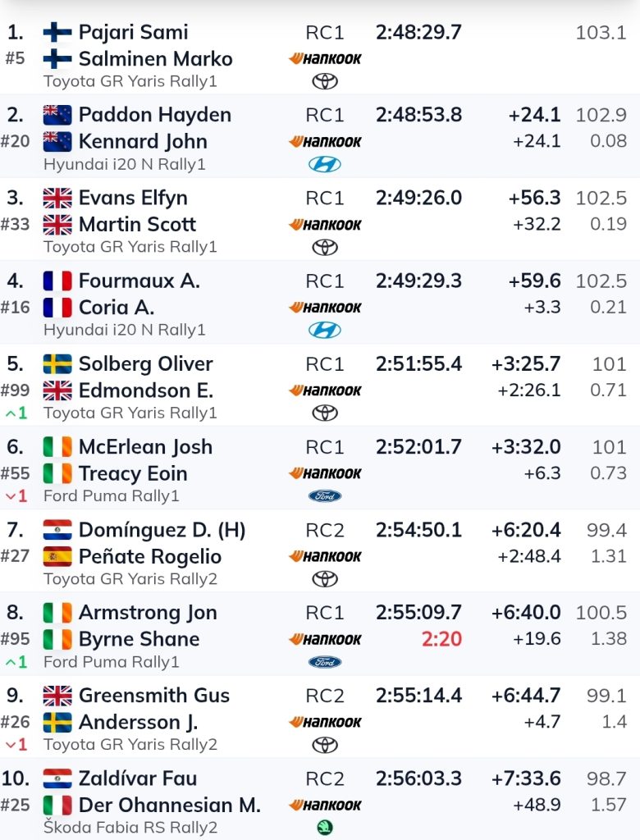
Task: Select co-driver Byrne Shane's name
Action: pyautogui.click(x=139, y=639)
